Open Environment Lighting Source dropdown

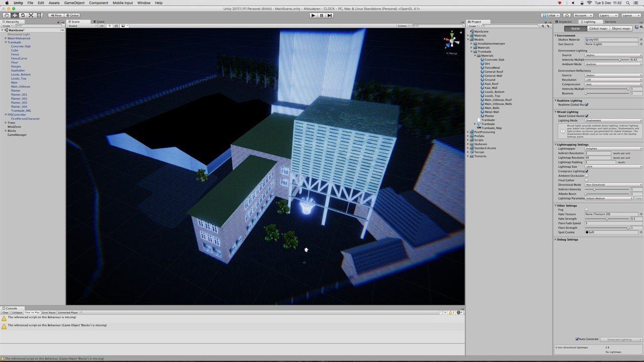point(613,55)
